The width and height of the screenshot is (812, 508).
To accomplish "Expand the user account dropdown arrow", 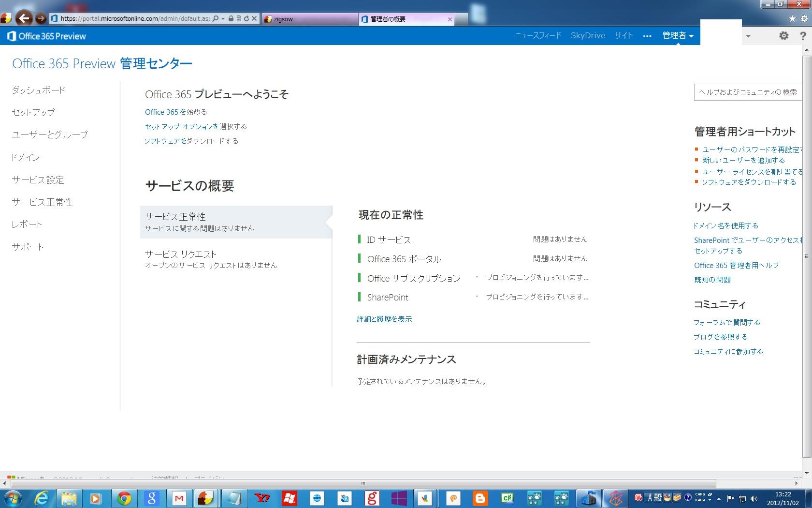I will [748, 36].
